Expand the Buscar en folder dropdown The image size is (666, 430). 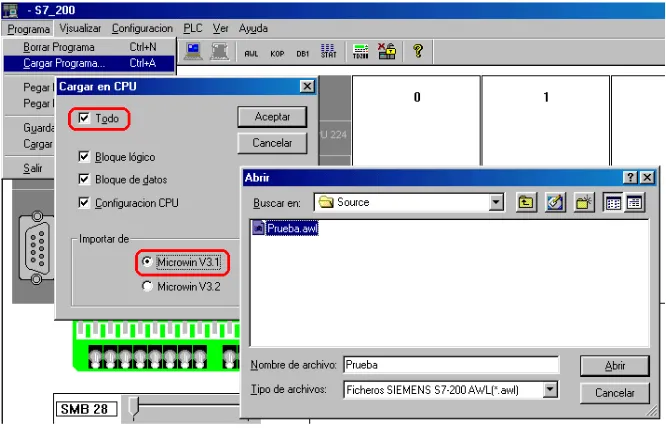(496, 202)
